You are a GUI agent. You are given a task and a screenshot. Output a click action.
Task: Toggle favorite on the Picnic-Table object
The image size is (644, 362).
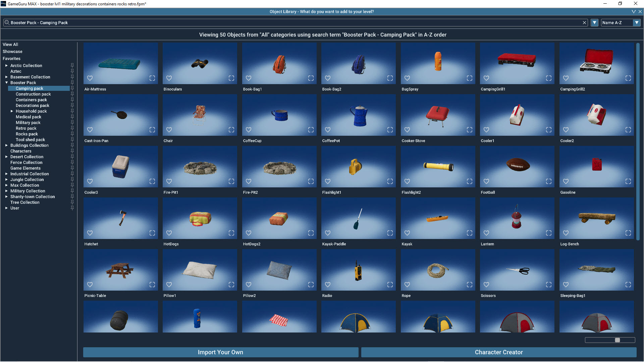pos(90,285)
